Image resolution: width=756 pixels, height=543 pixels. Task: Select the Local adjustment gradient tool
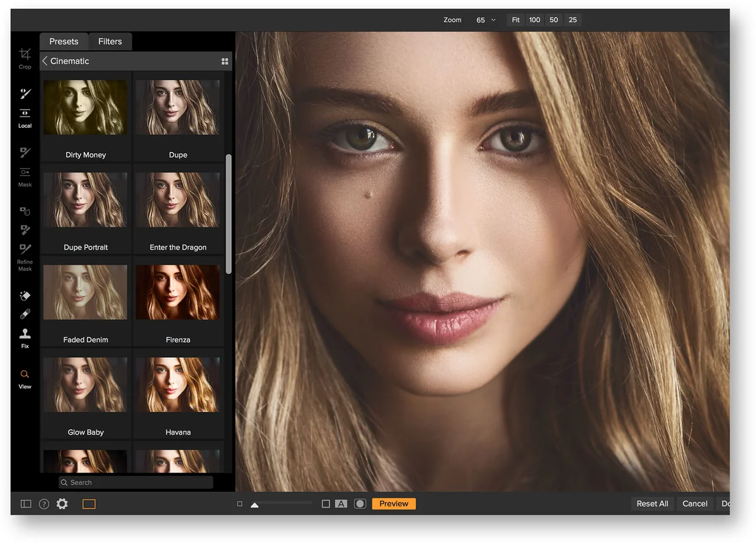(x=25, y=113)
